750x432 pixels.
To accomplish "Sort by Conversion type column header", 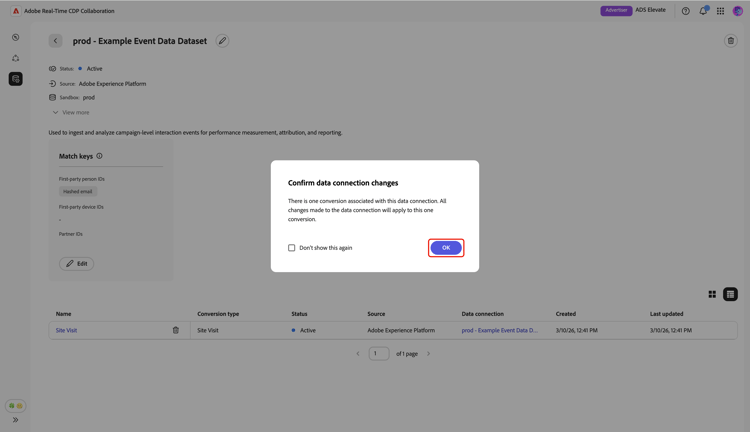I will [218, 314].
